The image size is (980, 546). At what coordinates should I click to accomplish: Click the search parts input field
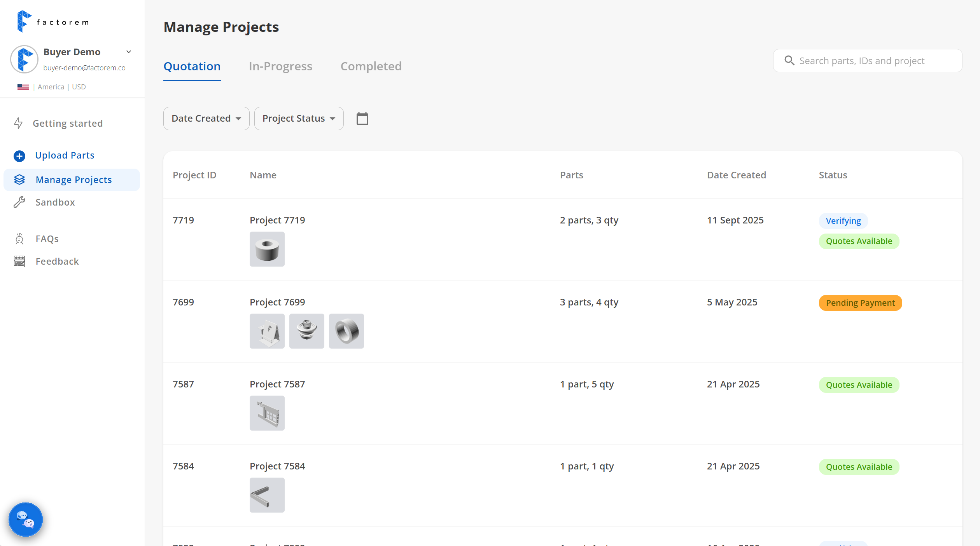[x=867, y=61]
